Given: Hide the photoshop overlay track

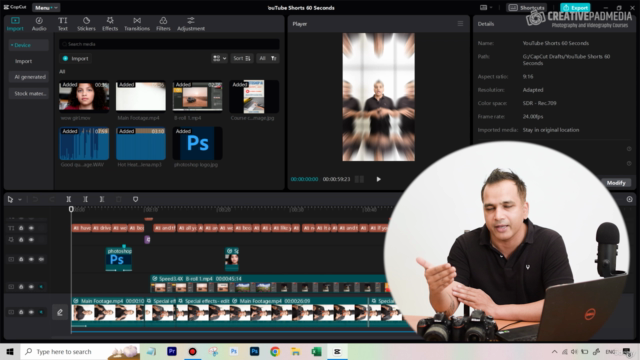Looking at the screenshot, I should 31,259.
